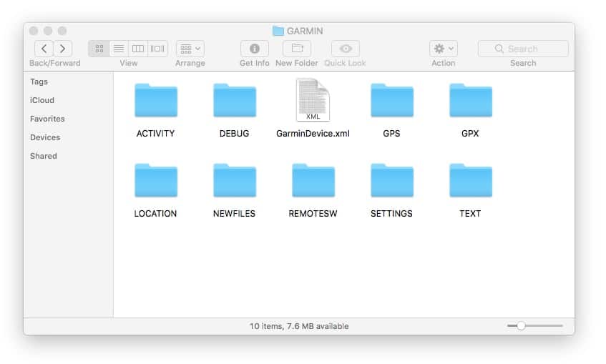Switch to icon view
This screenshot has height=364, width=606.
pyautogui.click(x=99, y=49)
